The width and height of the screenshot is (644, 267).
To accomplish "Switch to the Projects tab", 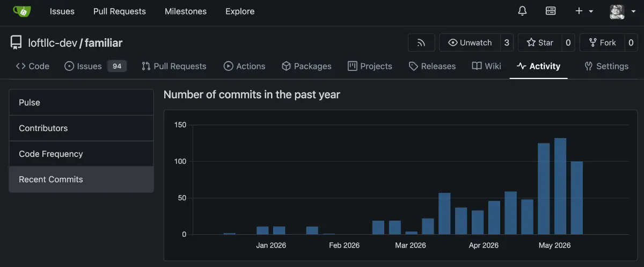I will click(370, 66).
